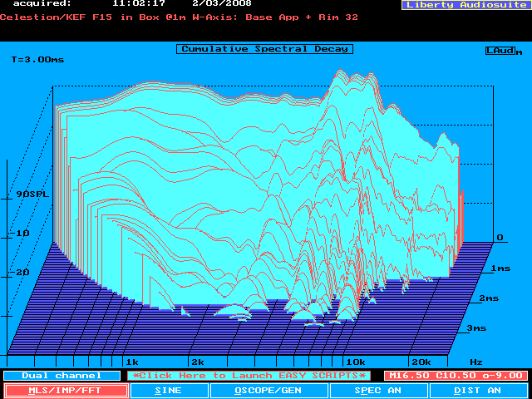Open the MLS/IMP/FFT measurement mode
Viewport: 532px width, 399px height.
coord(66,390)
